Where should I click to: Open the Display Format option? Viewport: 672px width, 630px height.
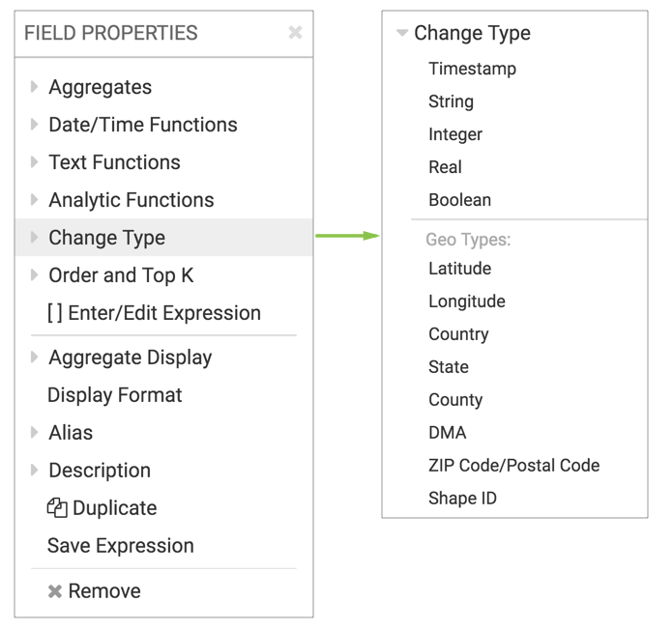coord(114,395)
